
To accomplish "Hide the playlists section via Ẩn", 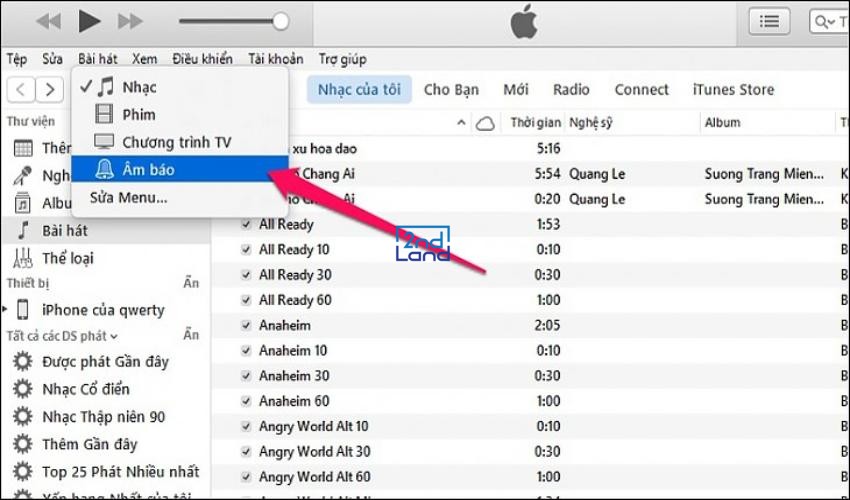I will (191, 335).
